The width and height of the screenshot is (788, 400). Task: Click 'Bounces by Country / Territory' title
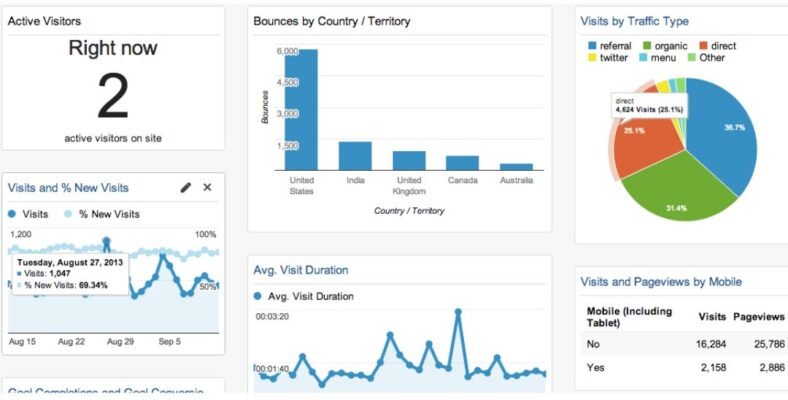[332, 21]
